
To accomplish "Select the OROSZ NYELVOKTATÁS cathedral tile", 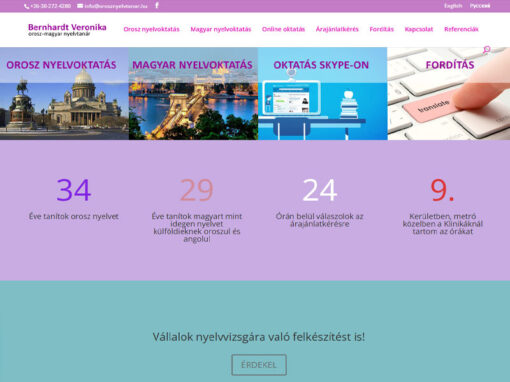I will pos(64,93).
